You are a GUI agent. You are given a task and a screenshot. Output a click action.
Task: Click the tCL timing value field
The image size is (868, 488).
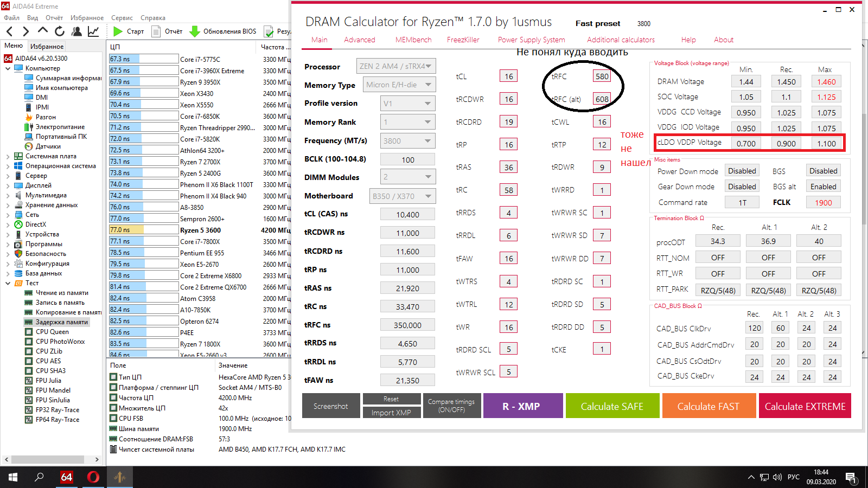(509, 76)
